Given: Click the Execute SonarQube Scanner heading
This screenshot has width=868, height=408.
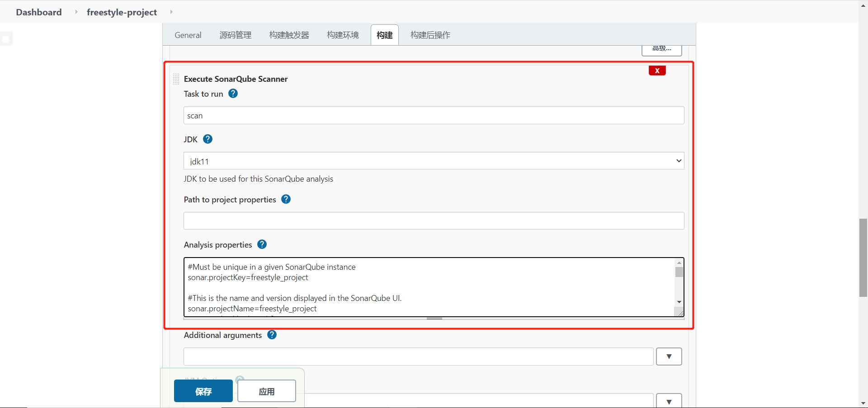Looking at the screenshot, I should (236, 79).
